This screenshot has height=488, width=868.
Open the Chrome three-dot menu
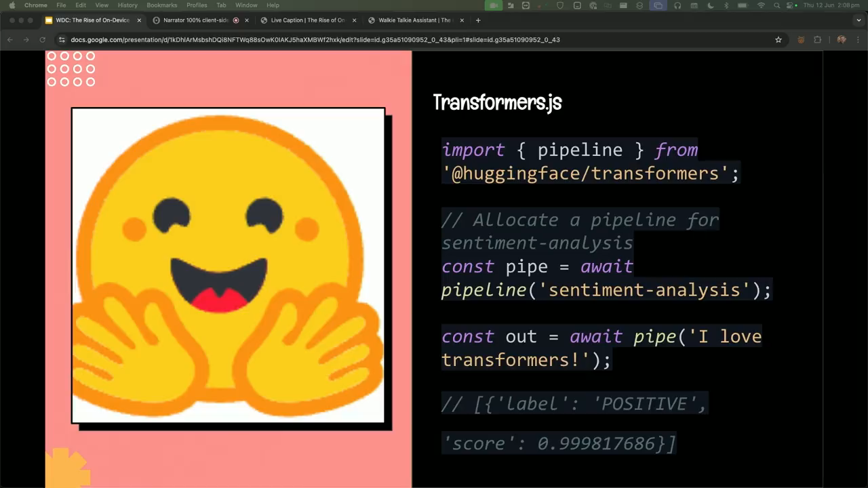(x=857, y=40)
